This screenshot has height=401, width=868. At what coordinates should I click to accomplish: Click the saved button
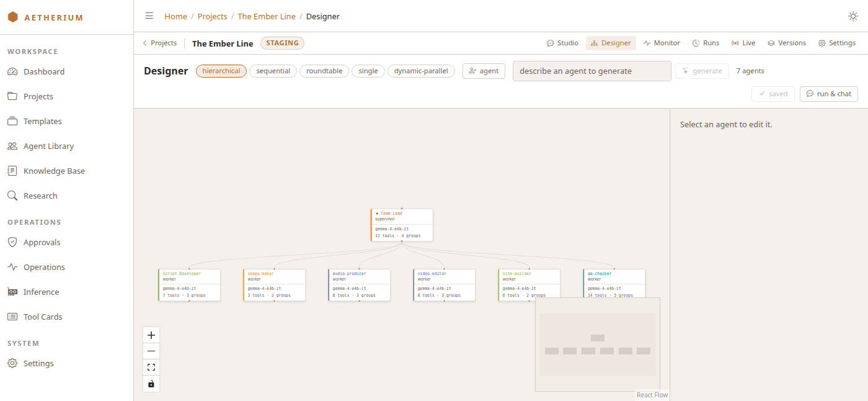pos(773,94)
